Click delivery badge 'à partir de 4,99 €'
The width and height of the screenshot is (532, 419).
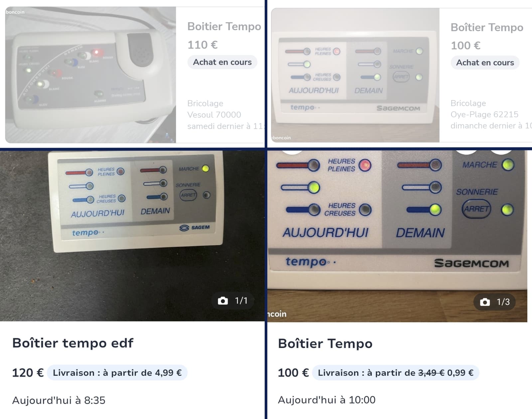click(117, 373)
